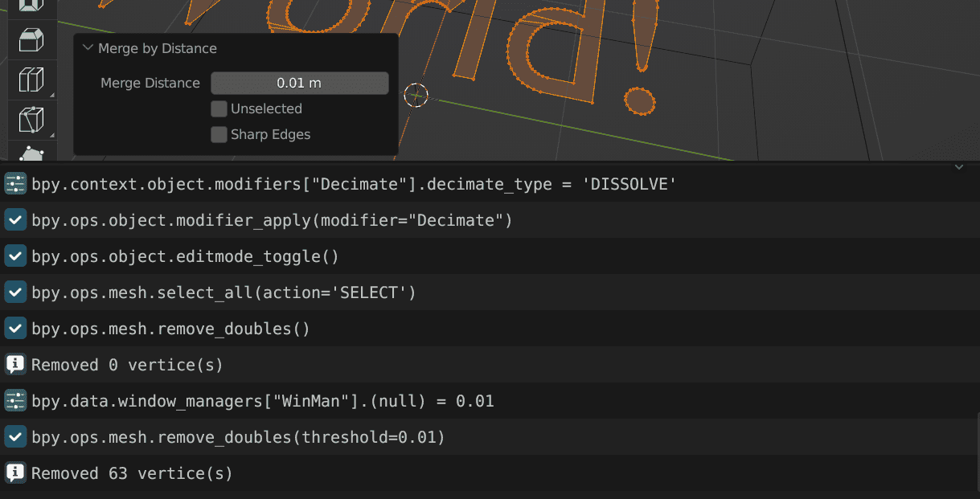
Task: Click the info icon beside Removed 0 vertice(s)
Action: coord(15,365)
